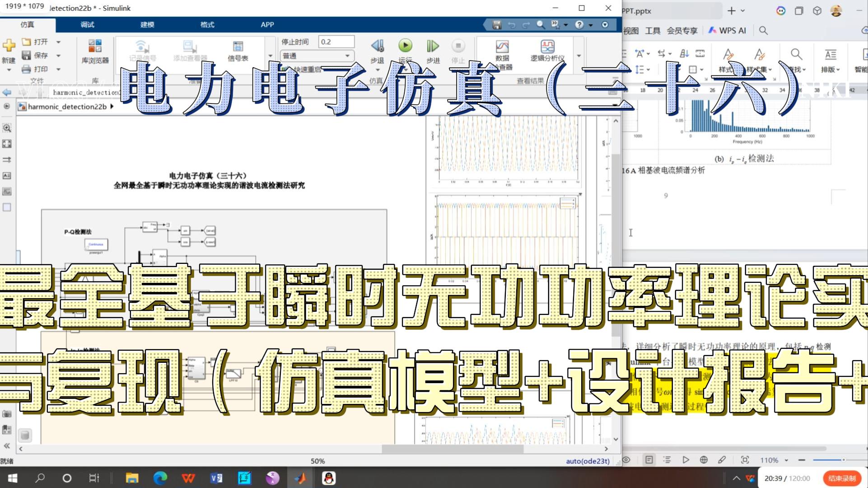Open the Logic Analyzer (逻辑分析仪)

pos(547,47)
